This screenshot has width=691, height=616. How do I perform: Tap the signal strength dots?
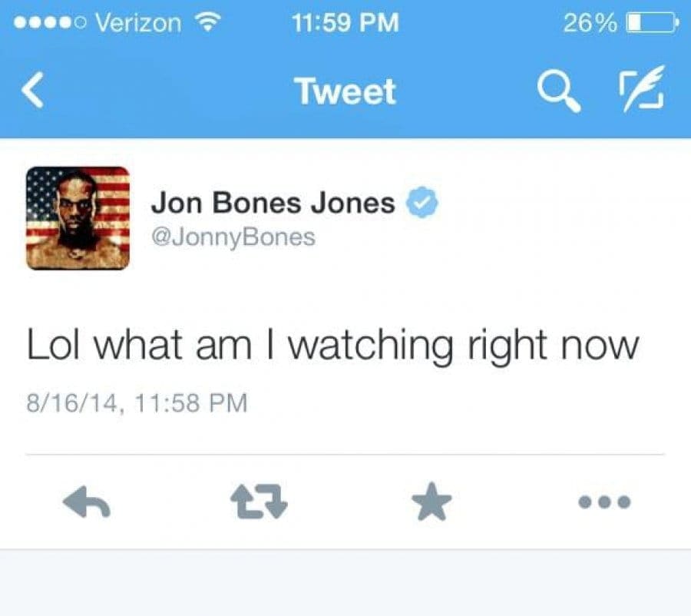(x=49, y=23)
